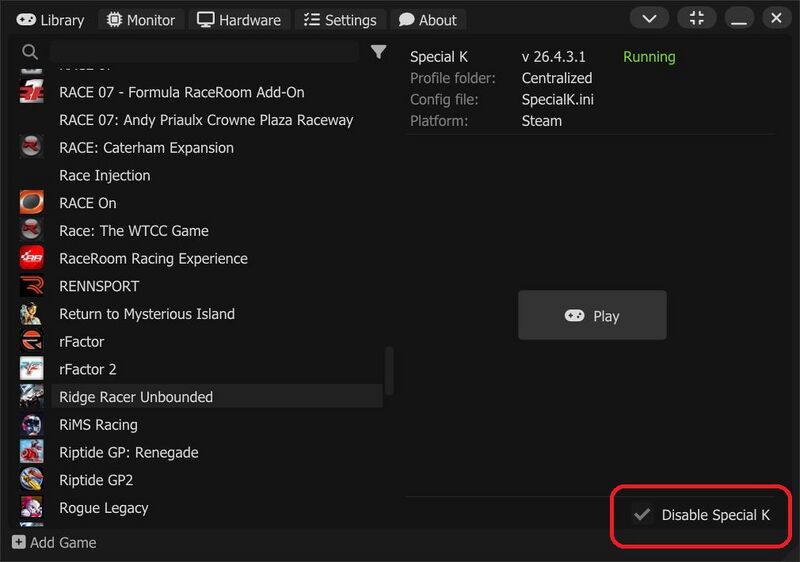Screen dimensions: 800x562
Task: Minimize the Special K window
Action: [738, 19]
